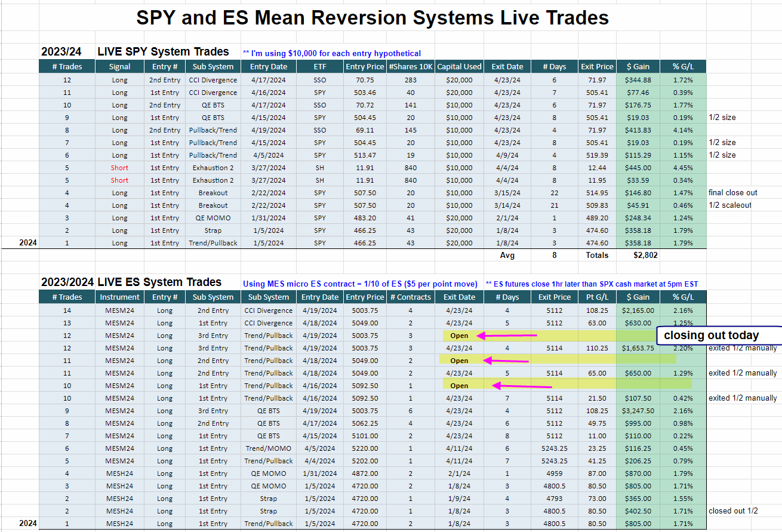
Task: Select the 'Trend/MOMO' sub system cell
Action: [x=269, y=448]
